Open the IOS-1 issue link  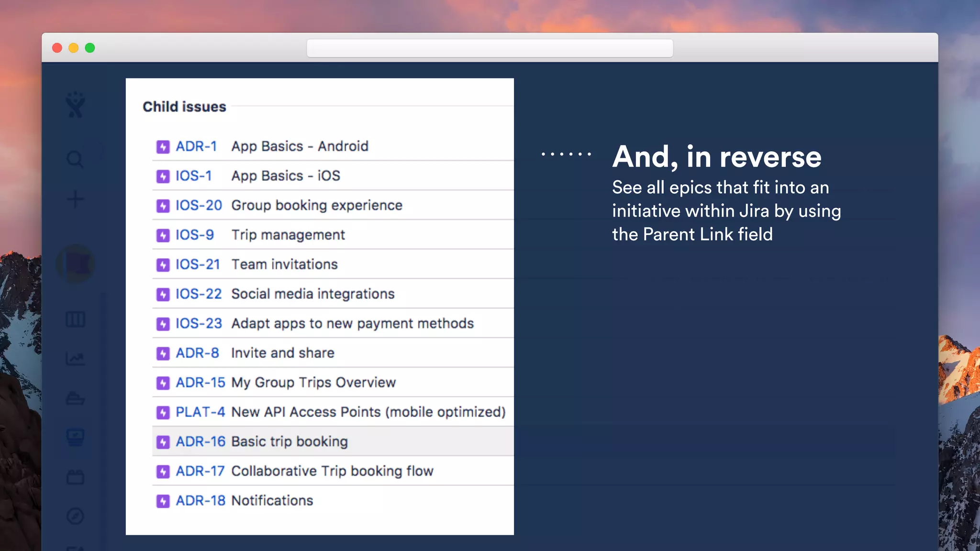pyautogui.click(x=193, y=176)
